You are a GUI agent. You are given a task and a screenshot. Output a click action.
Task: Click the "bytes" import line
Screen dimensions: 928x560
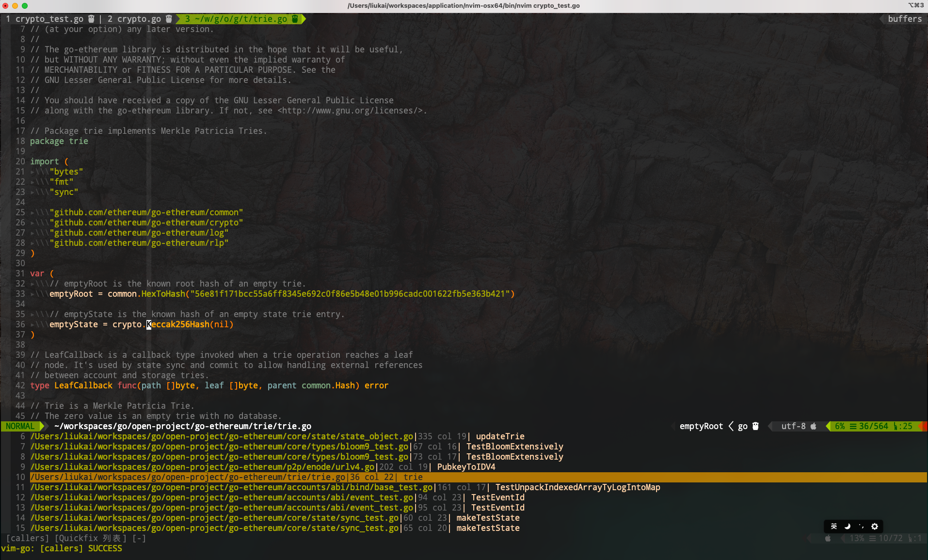point(66,172)
